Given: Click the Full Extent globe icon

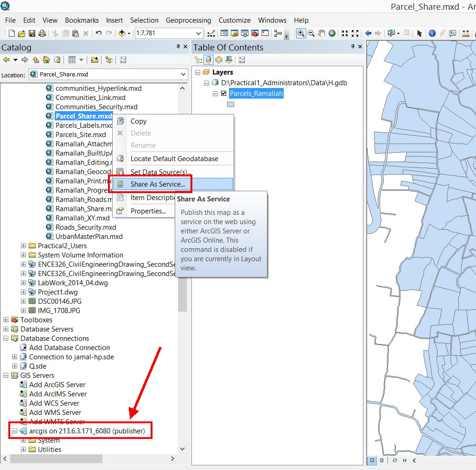Looking at the screenshot, I should [332, 33].
